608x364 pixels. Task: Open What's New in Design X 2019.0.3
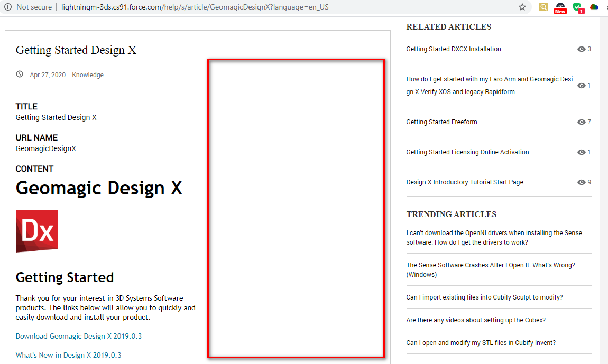68,355
